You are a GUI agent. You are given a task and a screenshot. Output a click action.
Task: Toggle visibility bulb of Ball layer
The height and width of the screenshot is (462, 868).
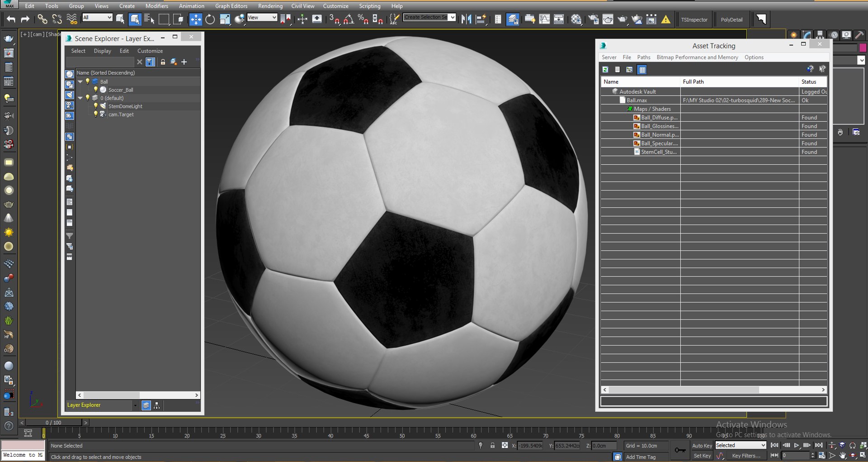pos(88,81)
